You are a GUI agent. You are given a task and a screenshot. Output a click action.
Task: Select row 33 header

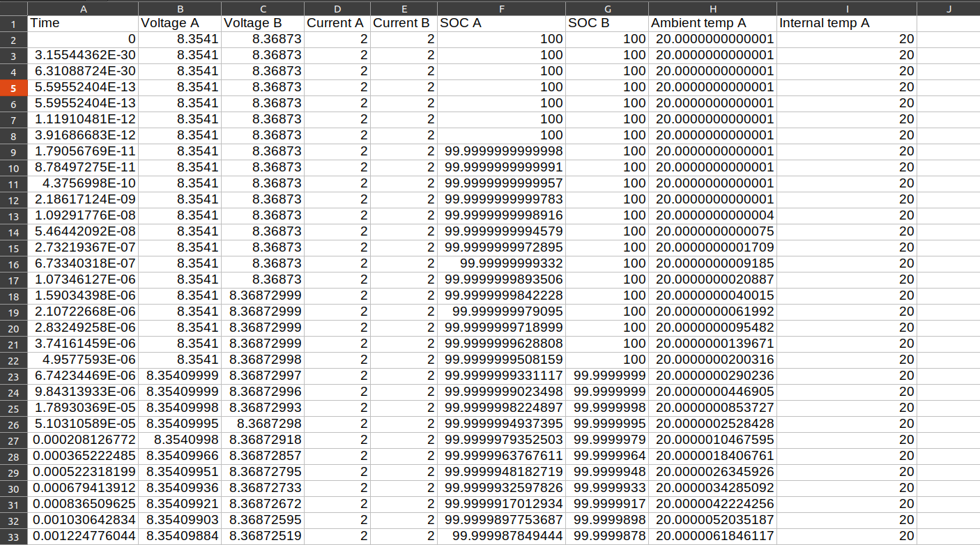[13, 536]
